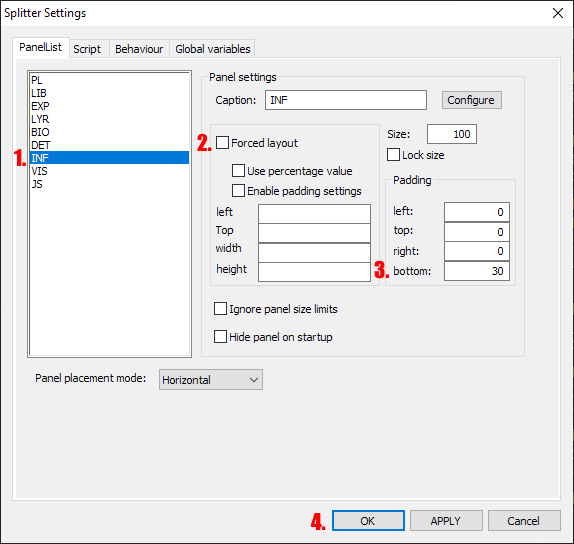Enable Hide panel on startup
The height and width of the screenshot is (544, 574).
pos(220,336)
